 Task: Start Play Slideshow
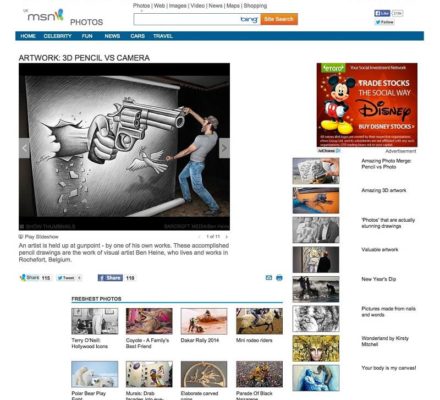[x=39, y=237]
